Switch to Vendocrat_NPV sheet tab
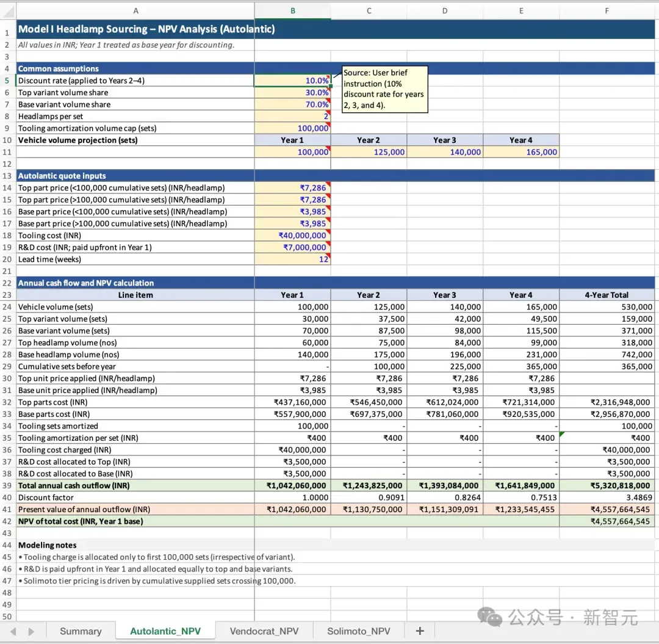 264,631
